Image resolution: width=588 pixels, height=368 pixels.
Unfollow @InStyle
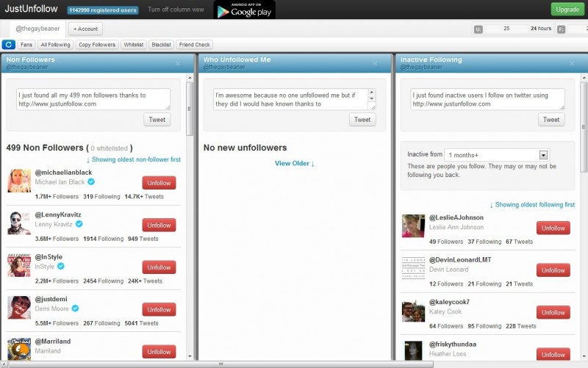[x=159, y=267]
